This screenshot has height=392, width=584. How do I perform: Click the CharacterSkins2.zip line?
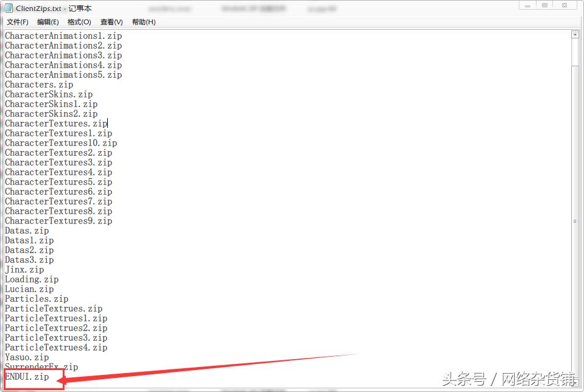click(x=51, y=114)
